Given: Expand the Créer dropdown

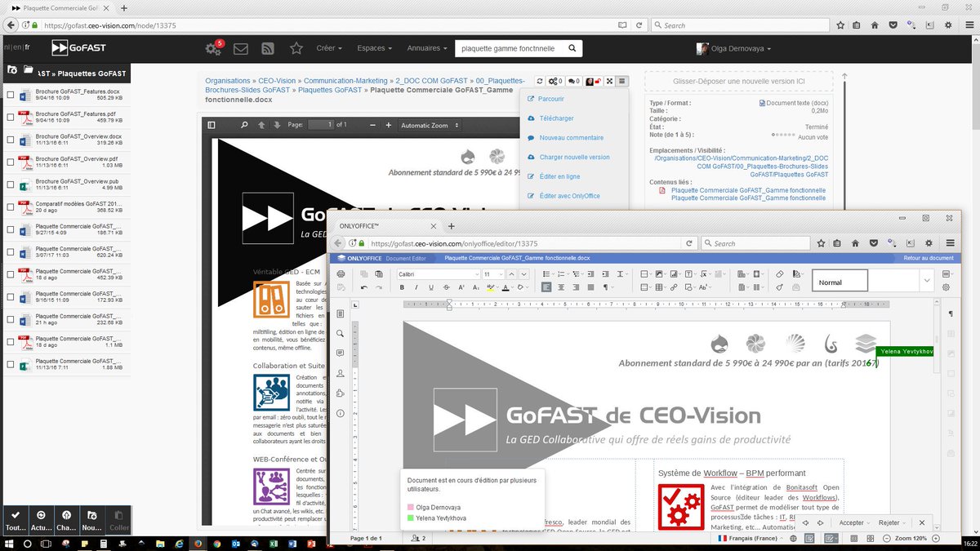Looking at the screenshot, I should (x=329, y=48).
